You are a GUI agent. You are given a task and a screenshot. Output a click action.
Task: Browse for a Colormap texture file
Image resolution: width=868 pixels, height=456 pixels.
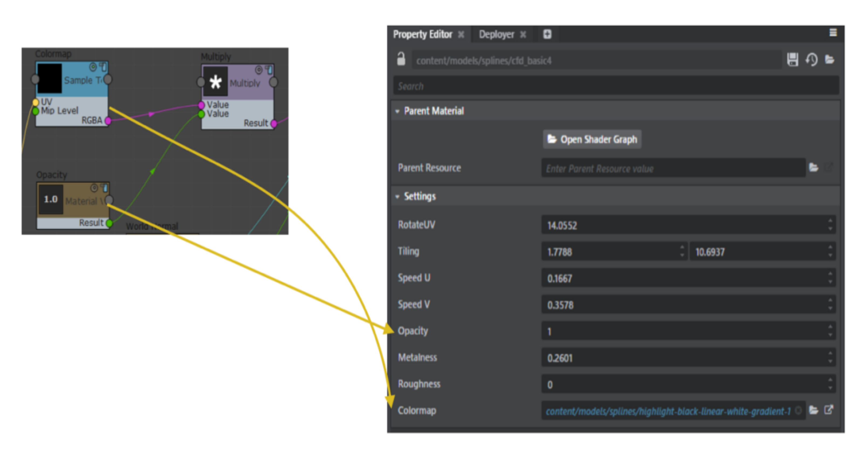(x=814, y=410)
